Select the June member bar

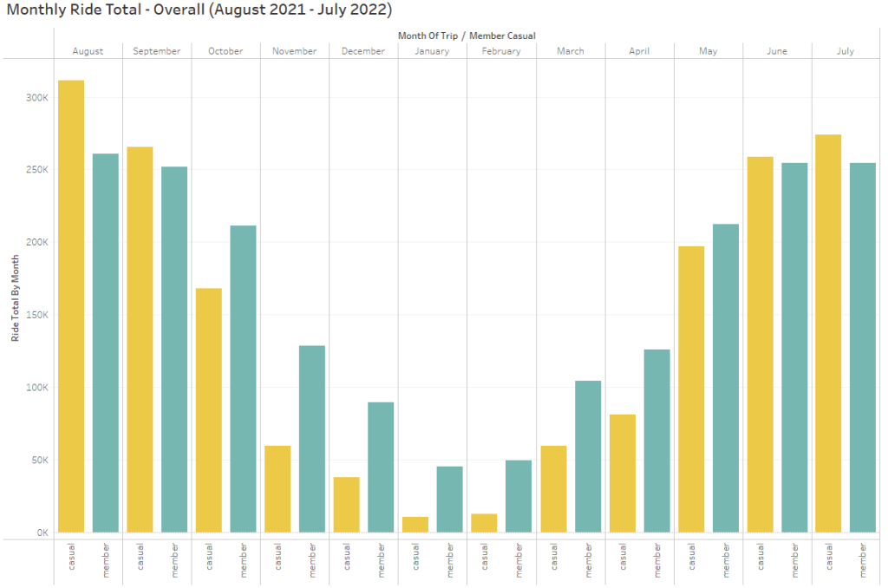pos(794,347)
